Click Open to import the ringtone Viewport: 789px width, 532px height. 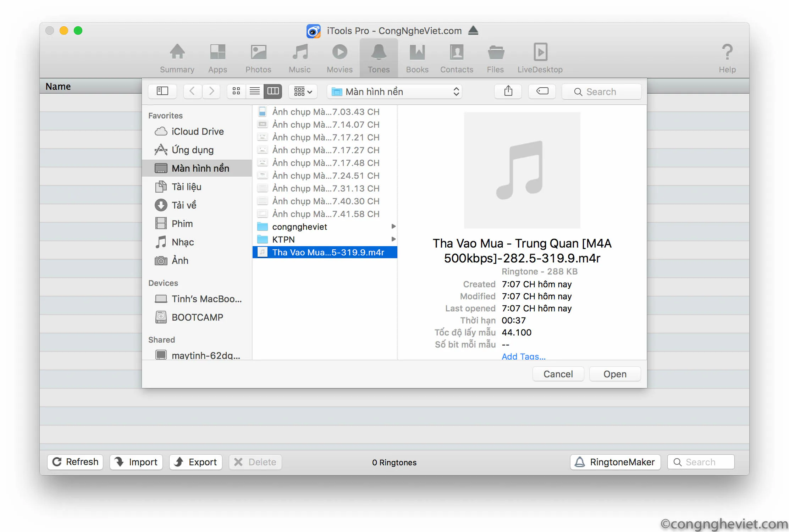[x=615, y=374]
